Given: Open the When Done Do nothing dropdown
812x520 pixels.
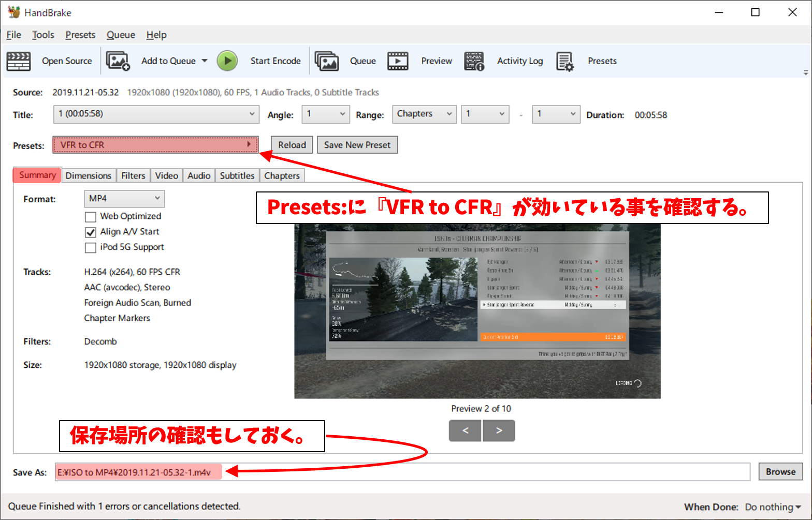Looking at the screenshot, I should pyautogui.click(x=773, y=507).
